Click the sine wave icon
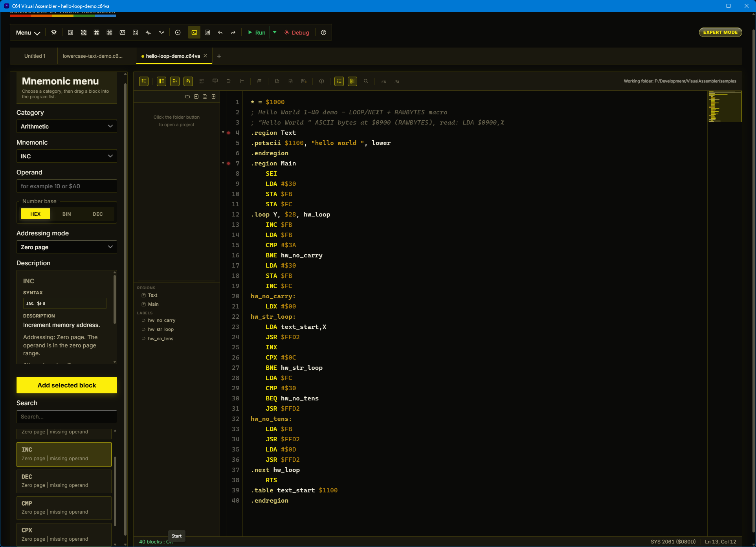 click(x=161, y=33)
